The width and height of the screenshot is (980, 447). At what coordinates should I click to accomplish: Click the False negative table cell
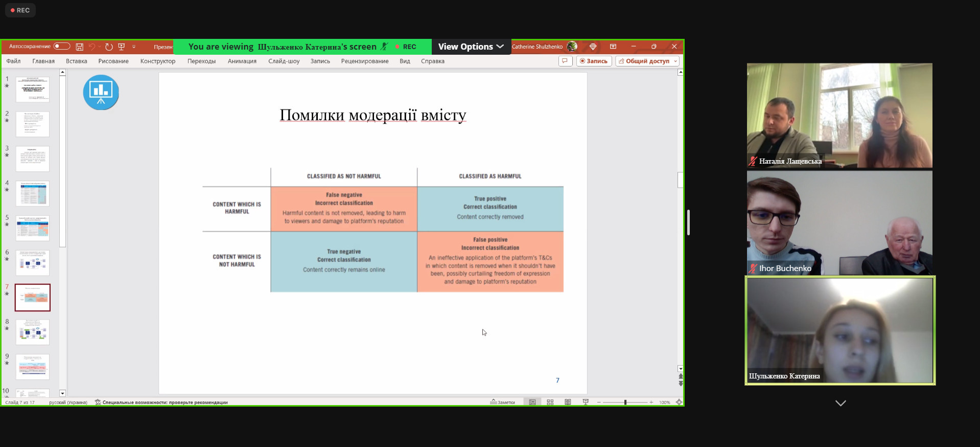point(344,209)
